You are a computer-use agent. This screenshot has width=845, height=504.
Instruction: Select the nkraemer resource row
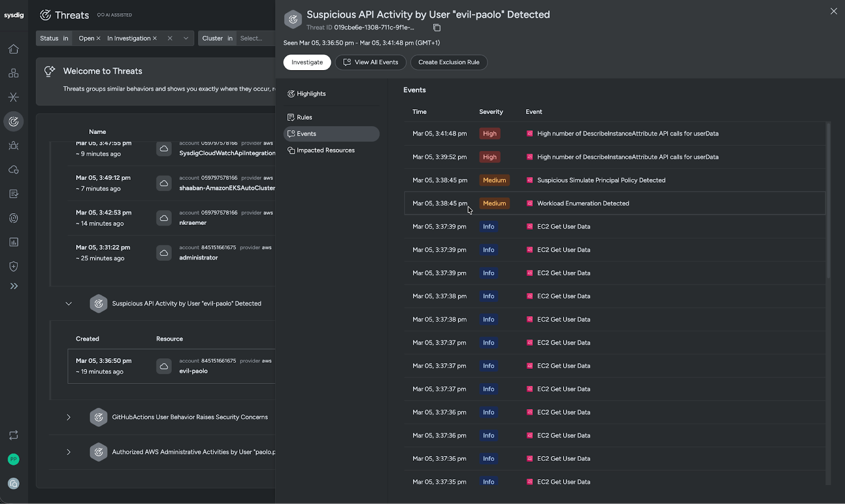(172, 218)
